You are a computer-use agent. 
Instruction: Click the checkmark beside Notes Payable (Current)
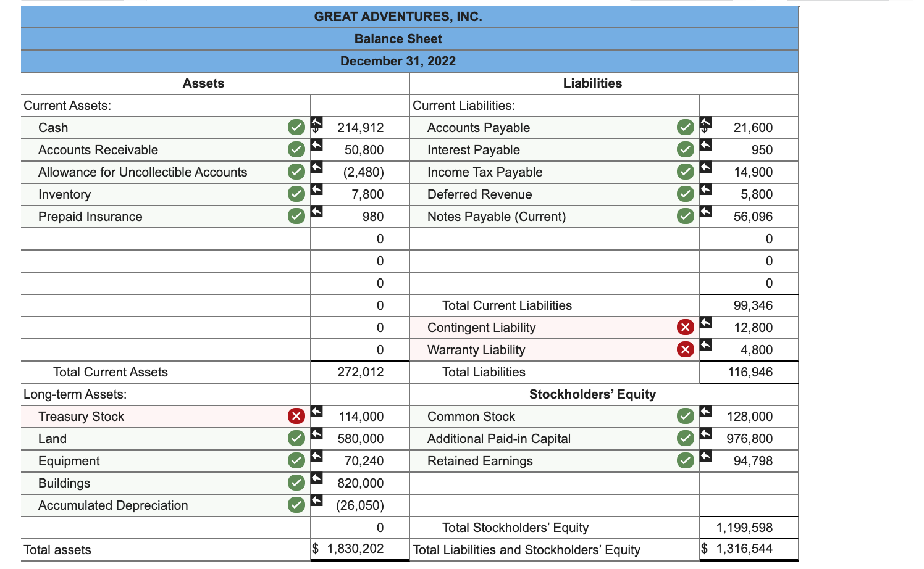tap(686, 216)
